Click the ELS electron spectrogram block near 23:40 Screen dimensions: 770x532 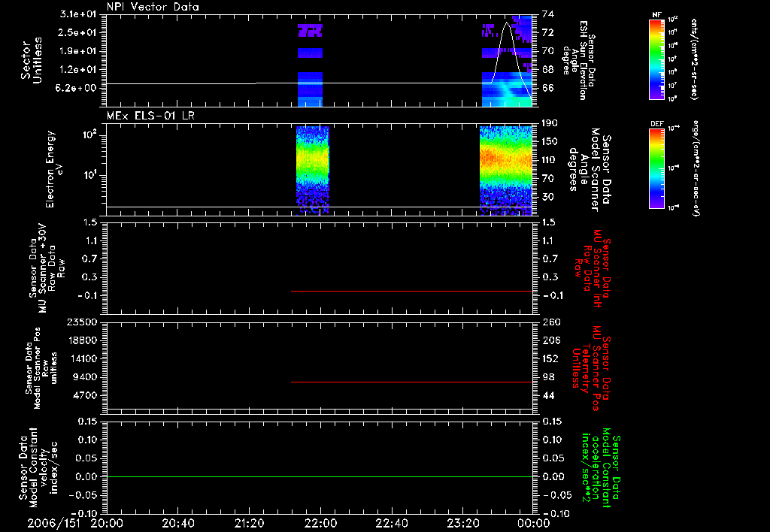pos(506,171)
